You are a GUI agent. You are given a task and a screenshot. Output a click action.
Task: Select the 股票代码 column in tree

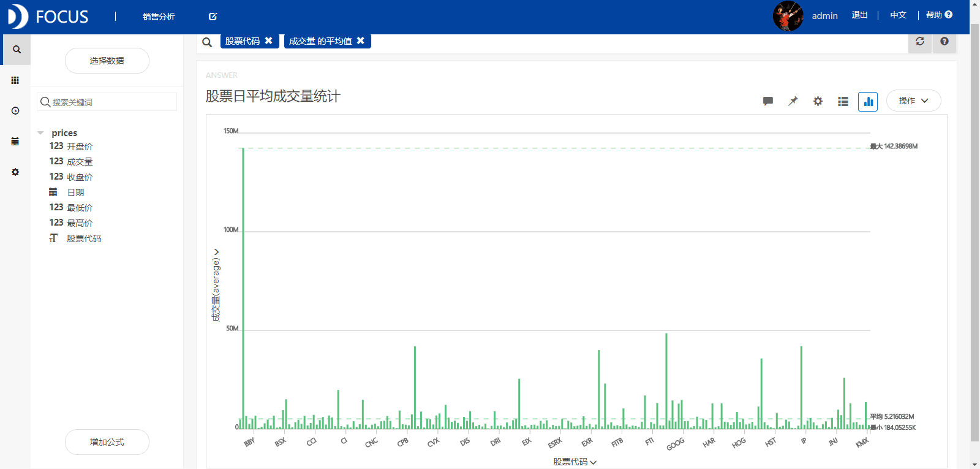pos(84,238)
